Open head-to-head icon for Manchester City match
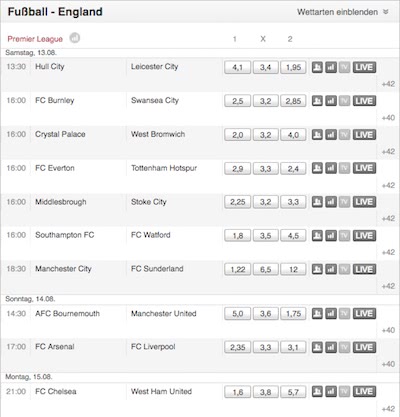Image resolution: width=400 pixels, height=417 pixels. pyautogui.click(x=317, y=269)
